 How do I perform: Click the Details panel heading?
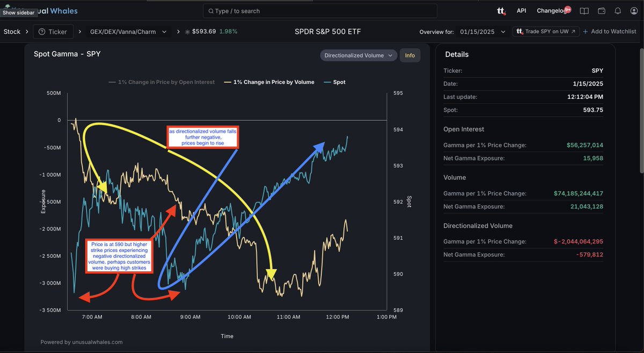[457, 54]
